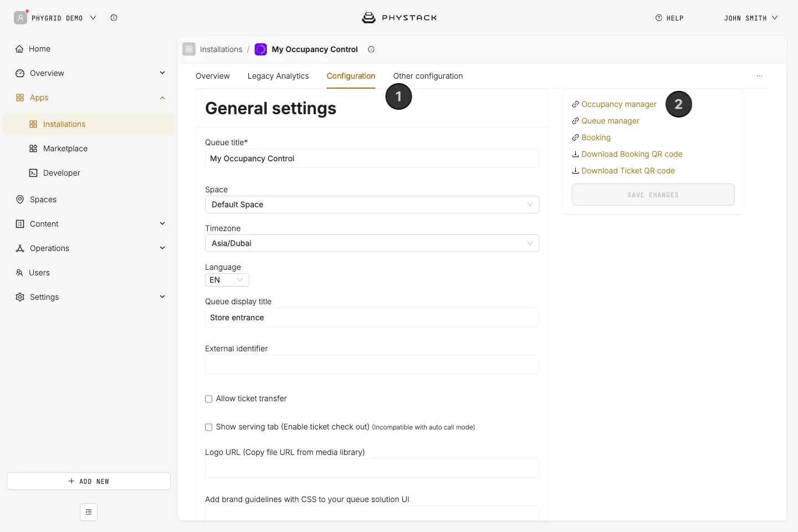
Task: Switch to the Legacy Analytics tab
Action: 278,76
